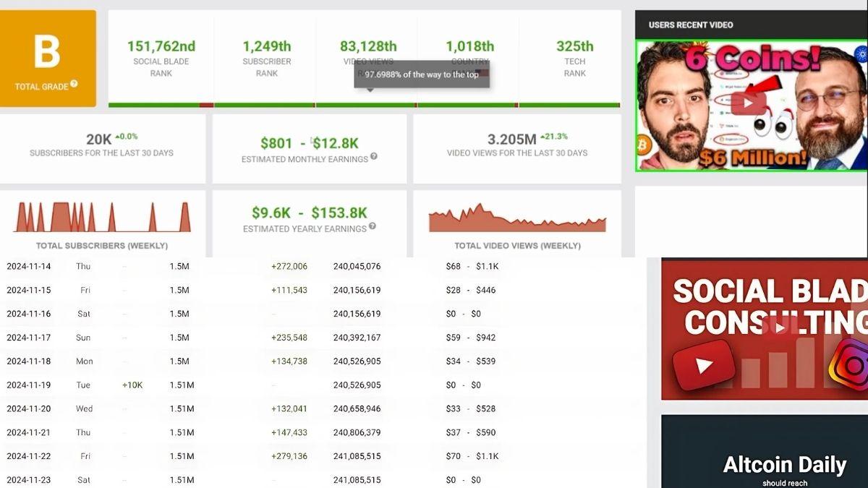Click the progress bar under Tech Rank
The height and width of the screenshot is (488, 868).
coord(570,105)
